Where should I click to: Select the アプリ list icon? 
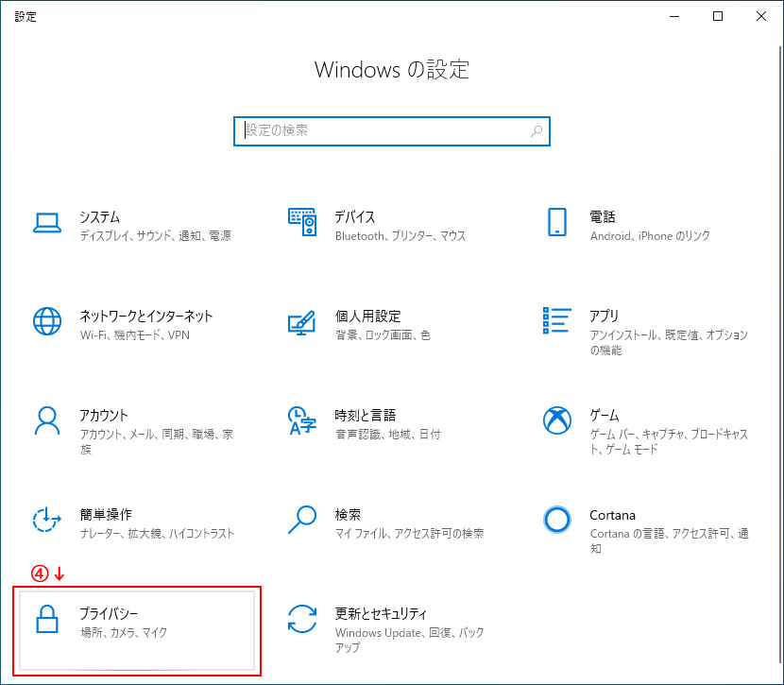(557, 320)
